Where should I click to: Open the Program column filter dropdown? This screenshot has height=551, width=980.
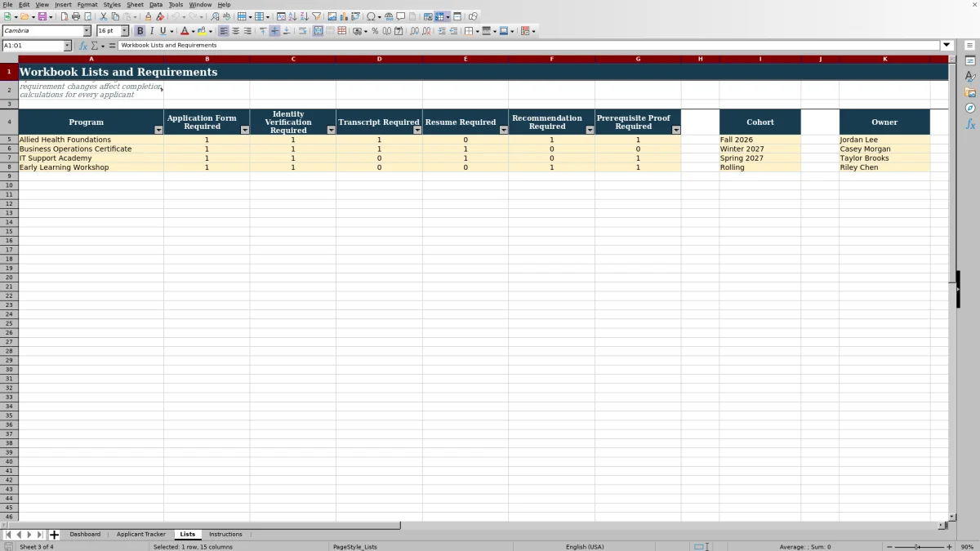tap(158, 130)
